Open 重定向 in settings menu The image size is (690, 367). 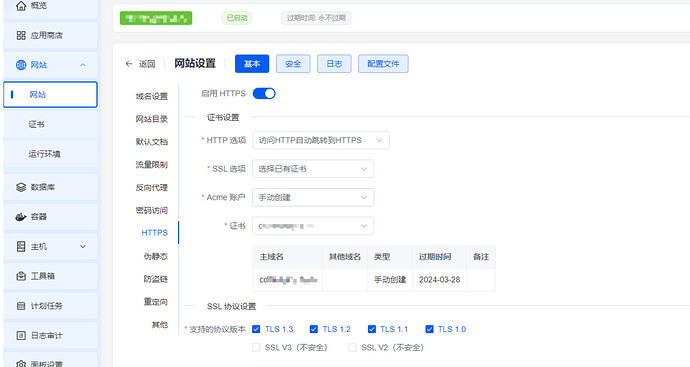[x=155, y=302]
